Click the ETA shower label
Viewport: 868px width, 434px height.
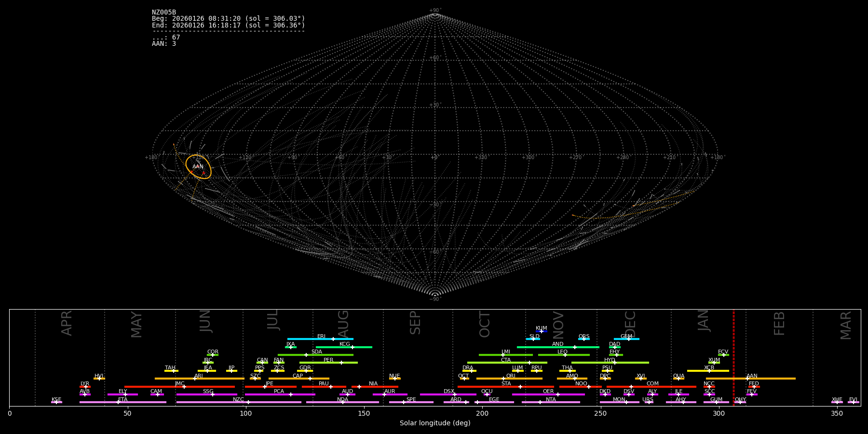coord(123,400)
